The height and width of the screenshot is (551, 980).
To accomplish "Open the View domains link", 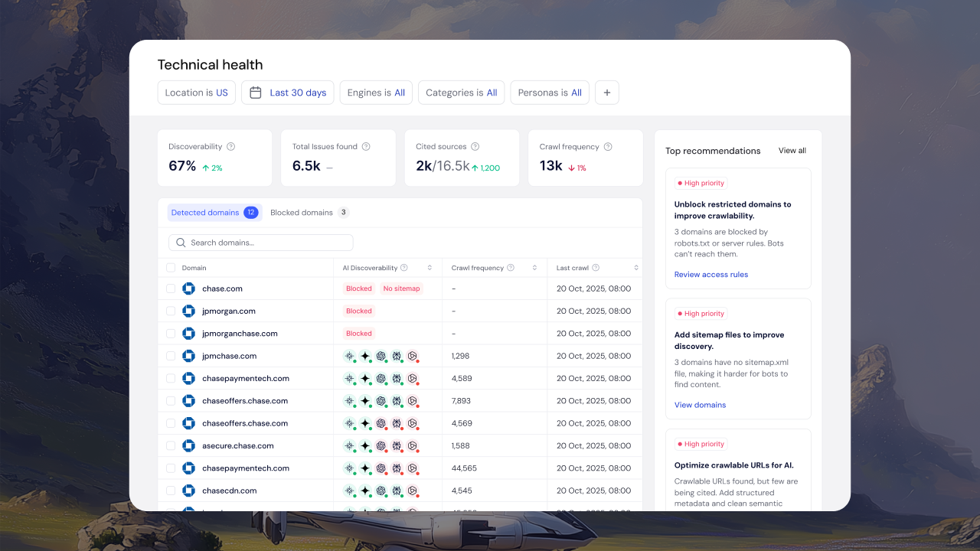I will [x=701, y=405].
